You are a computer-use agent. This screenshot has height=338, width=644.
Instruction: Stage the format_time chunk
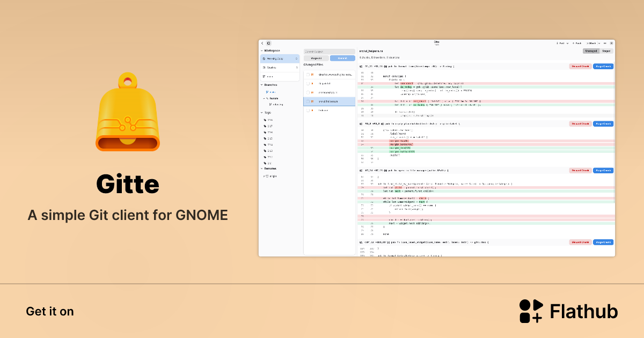[603, 67]
